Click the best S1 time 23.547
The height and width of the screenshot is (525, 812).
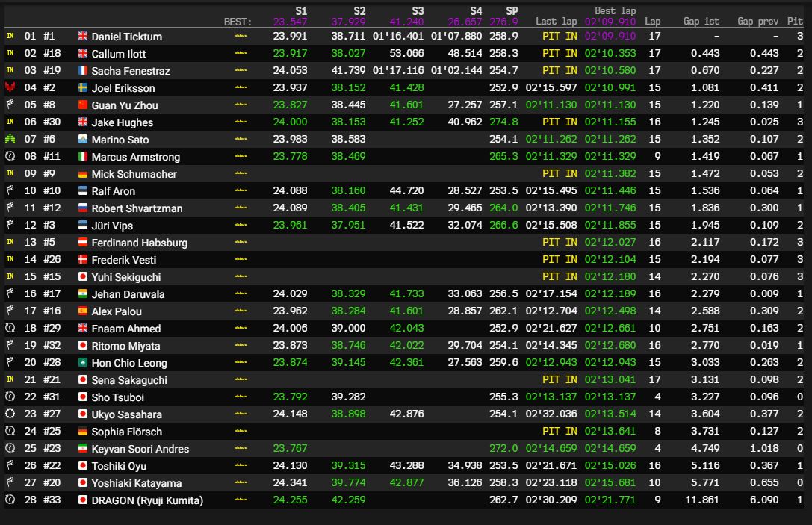pyautogui.click(x=290, y=22)
